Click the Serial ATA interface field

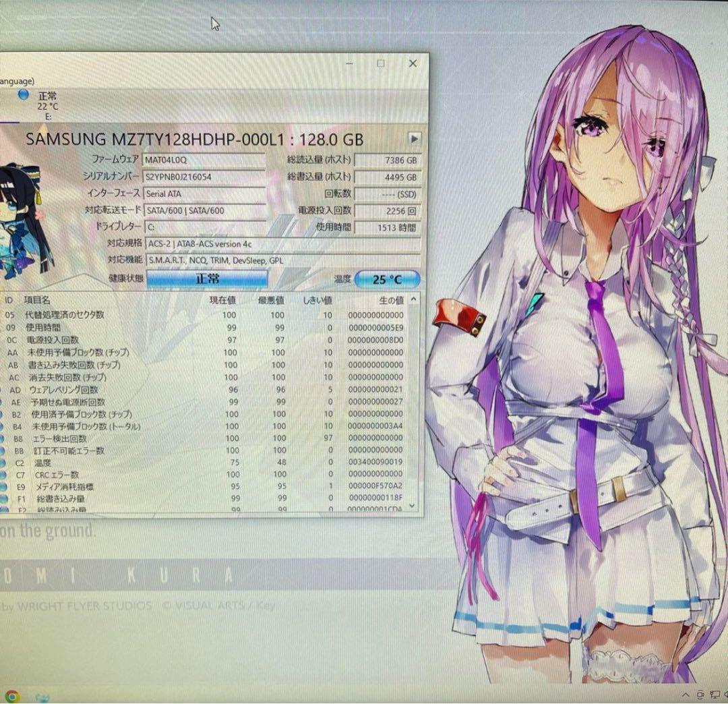click(202, 194)
